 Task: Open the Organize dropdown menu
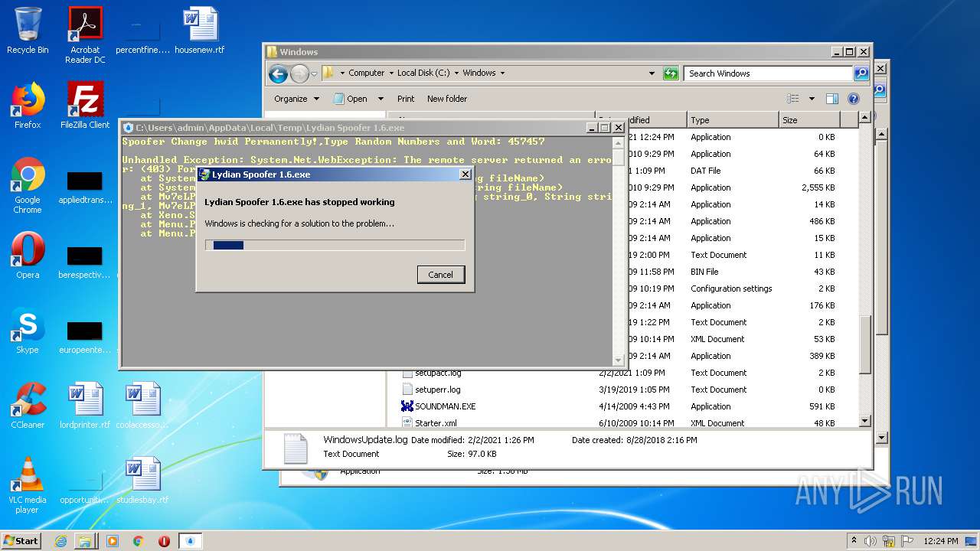coord(296,99)
